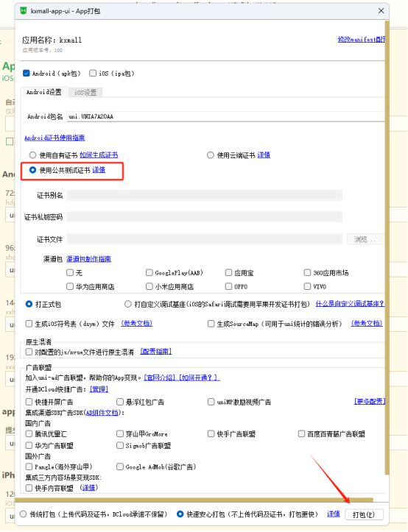Click the 打包(P) button
Screen dimensions: 408x532
[364, 514]
